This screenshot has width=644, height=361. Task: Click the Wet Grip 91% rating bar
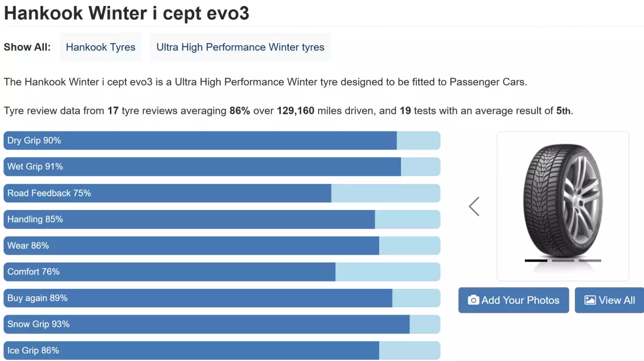(x=222, y=167)
